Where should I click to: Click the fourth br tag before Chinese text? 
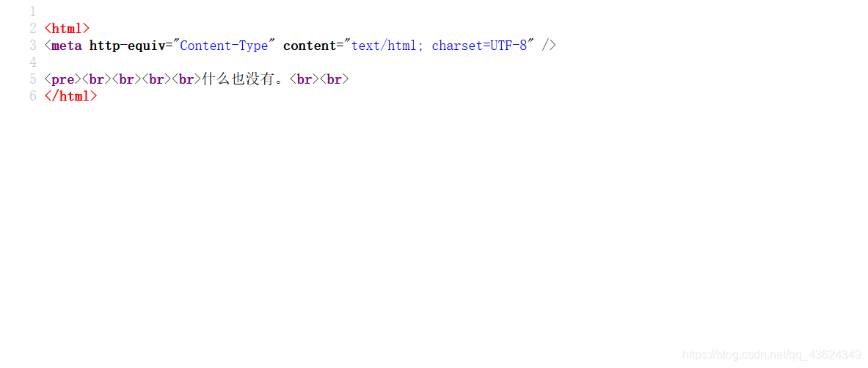click(186, 79)
